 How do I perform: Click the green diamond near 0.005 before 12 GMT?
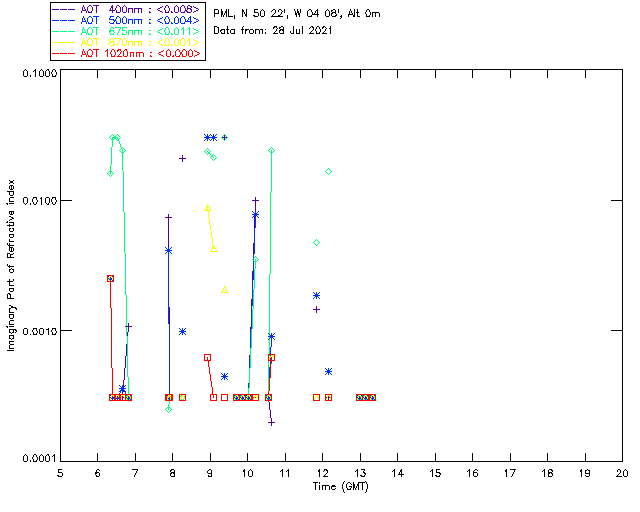pos(316,243)
